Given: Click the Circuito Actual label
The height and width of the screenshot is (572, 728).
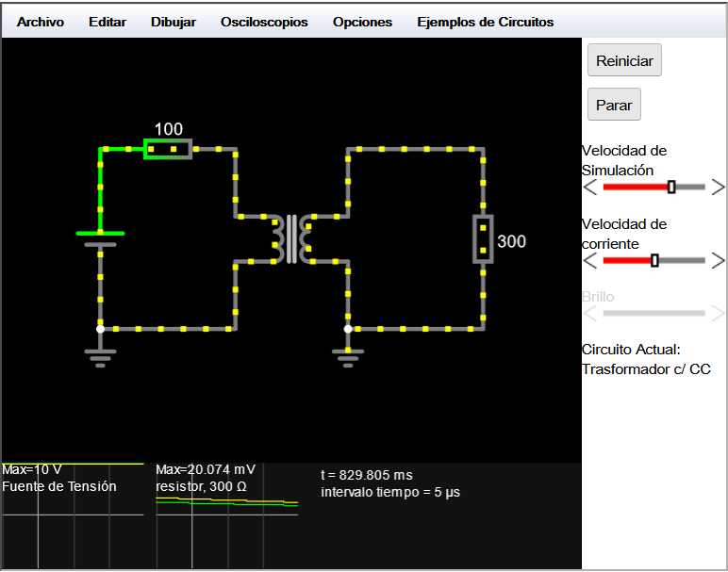Looking at the screenshot, I should coord(631,350).
